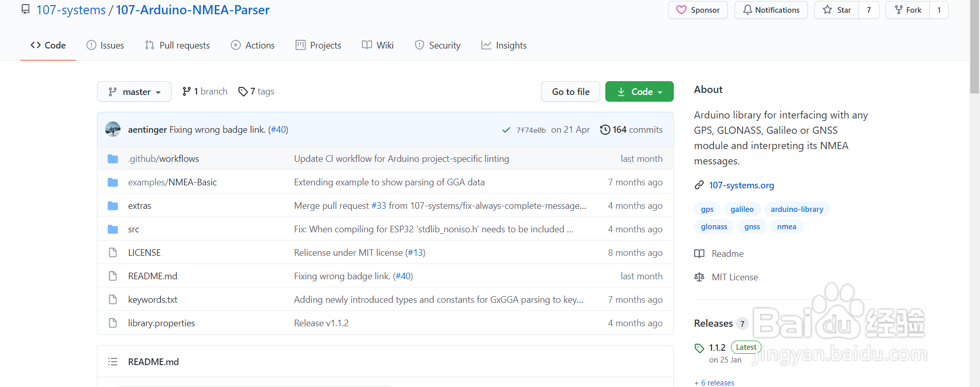Image resolution: width=980 pixels, height=387 pixels.
Task: Toggle the README.md table of contents icon
Action: tap(113, 361)
